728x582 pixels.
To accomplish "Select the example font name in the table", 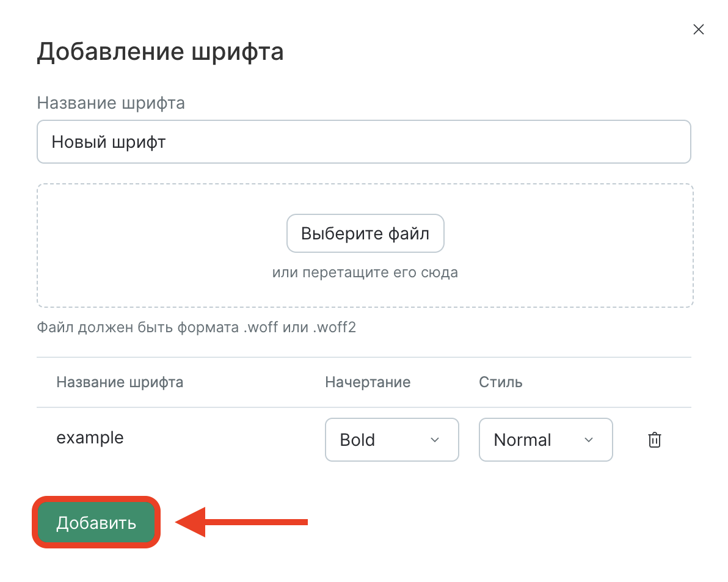I will (x=90, y=437).
